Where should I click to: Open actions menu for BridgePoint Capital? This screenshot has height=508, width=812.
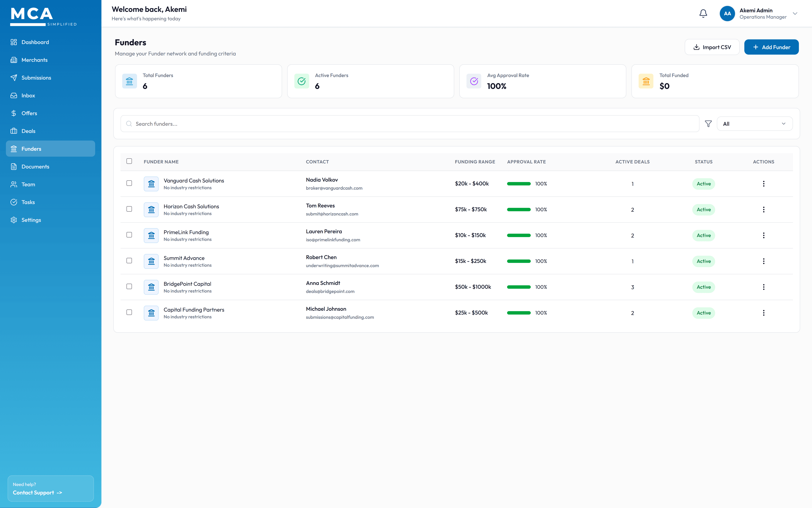[763, 287]
